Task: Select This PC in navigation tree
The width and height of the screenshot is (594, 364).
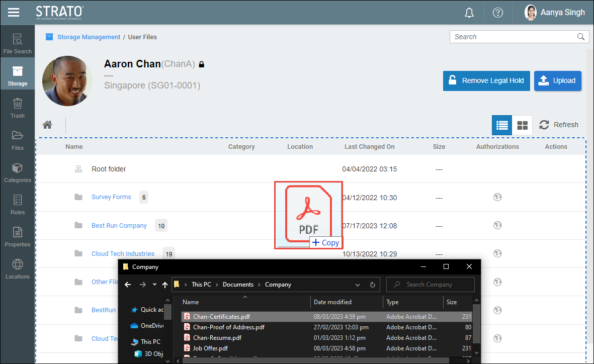Action: click(x=150, y=341)
